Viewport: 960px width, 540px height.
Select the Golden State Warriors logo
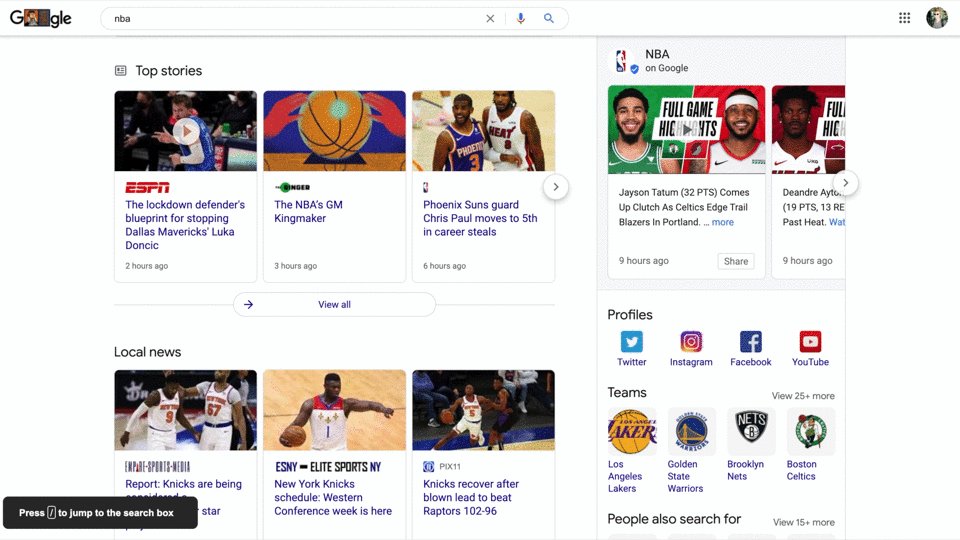pyautogui.click(x=691, y=432)
